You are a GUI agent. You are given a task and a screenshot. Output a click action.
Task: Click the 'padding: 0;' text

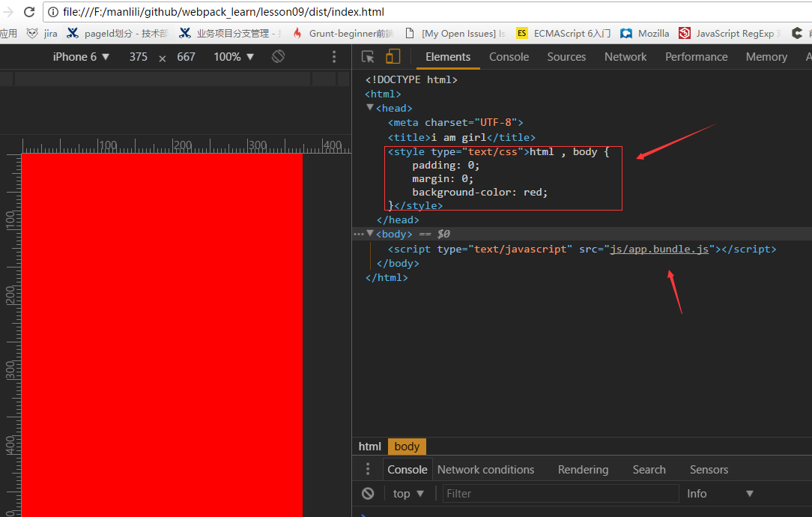[446, 166]
